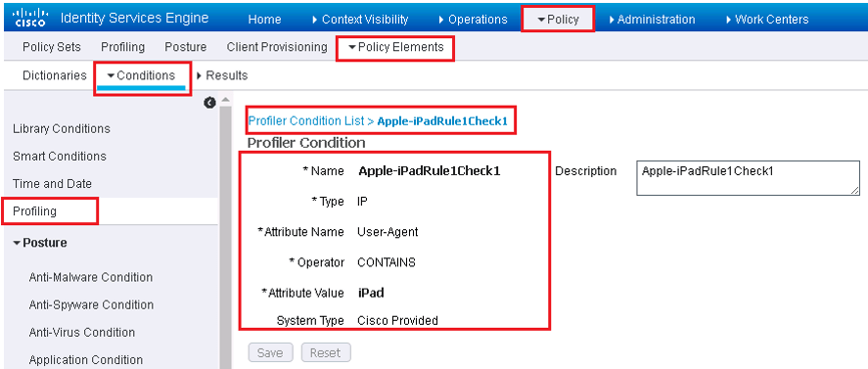Go to the Policy Sets tab
The image size is (868, 369).
coord(52,47)
